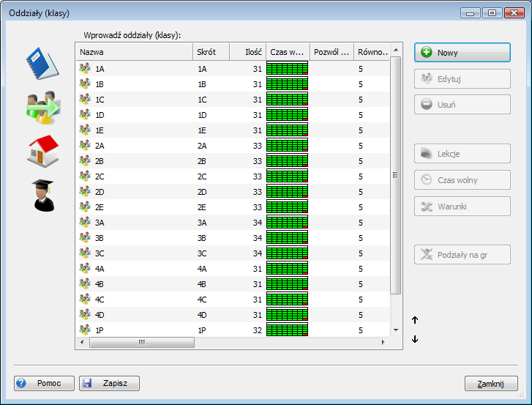
Task: Click the floppy disk icon on Zapisz
Action: pyautogui.click(x=87, y=383)
